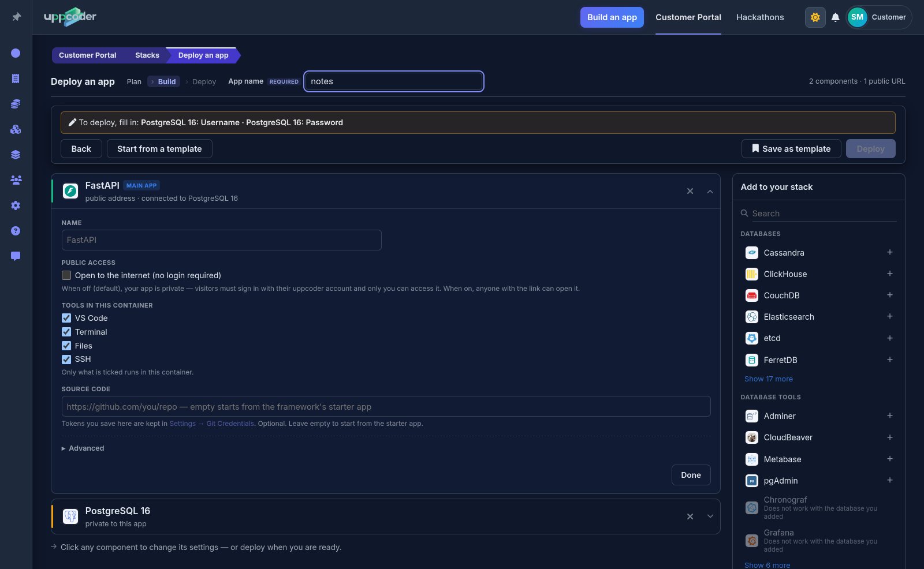Add Elasticsearch with its plus icon
Screen dimensions: 924x569
tap(890, 316)
